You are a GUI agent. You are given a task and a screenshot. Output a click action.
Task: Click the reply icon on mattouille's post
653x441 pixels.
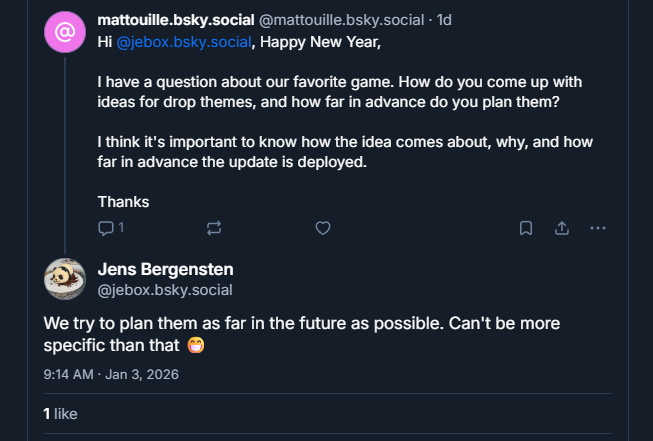tap(106, 228)
